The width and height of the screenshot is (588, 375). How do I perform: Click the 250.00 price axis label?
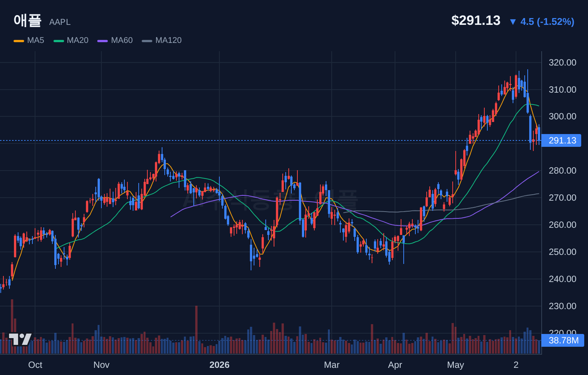click(562, 252)
